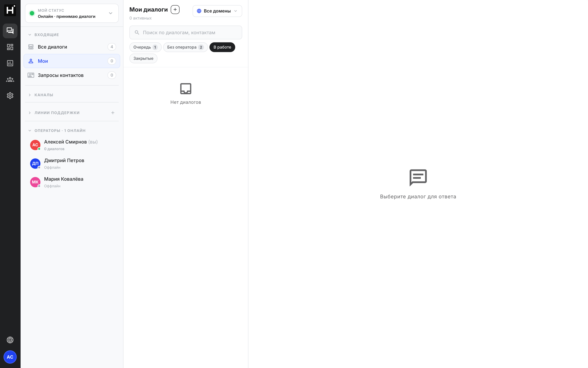Screen dimensions: 588x368
Task: Switch to the Закрытые filter tab
Action: tap(143, 58)
